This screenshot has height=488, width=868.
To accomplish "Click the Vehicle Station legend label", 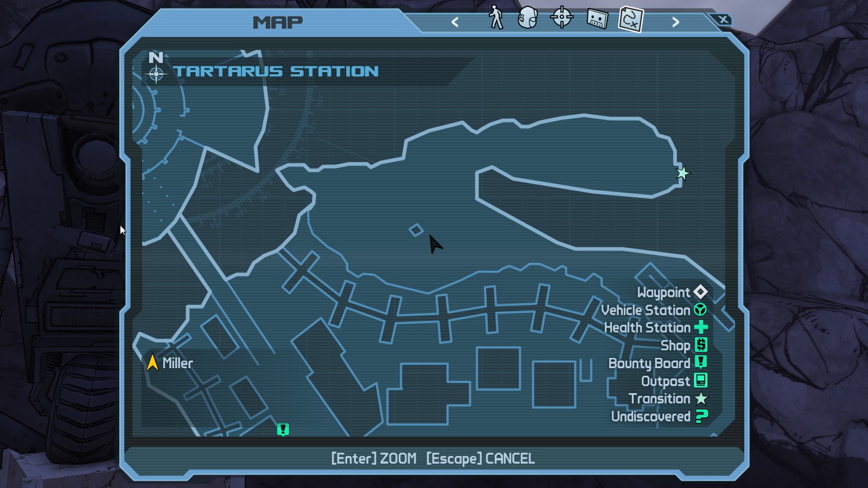I will point(646,310).
